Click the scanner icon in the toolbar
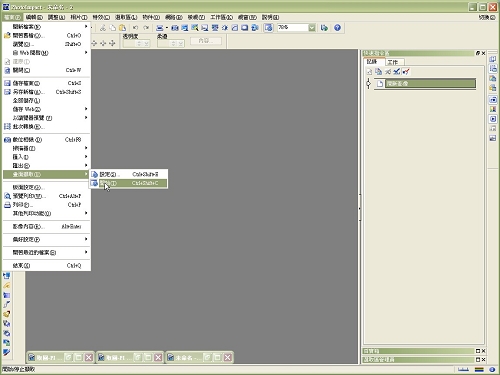 (x=160, y=28)
